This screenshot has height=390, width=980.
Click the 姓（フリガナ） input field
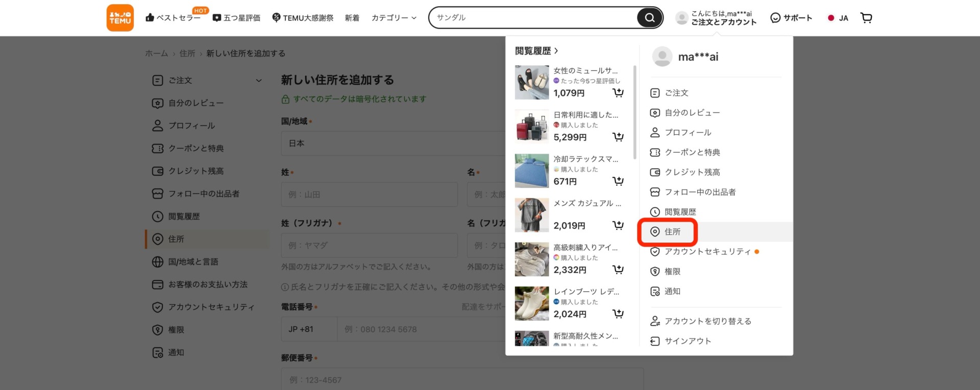pyautogui.click(x=369, y=246)
